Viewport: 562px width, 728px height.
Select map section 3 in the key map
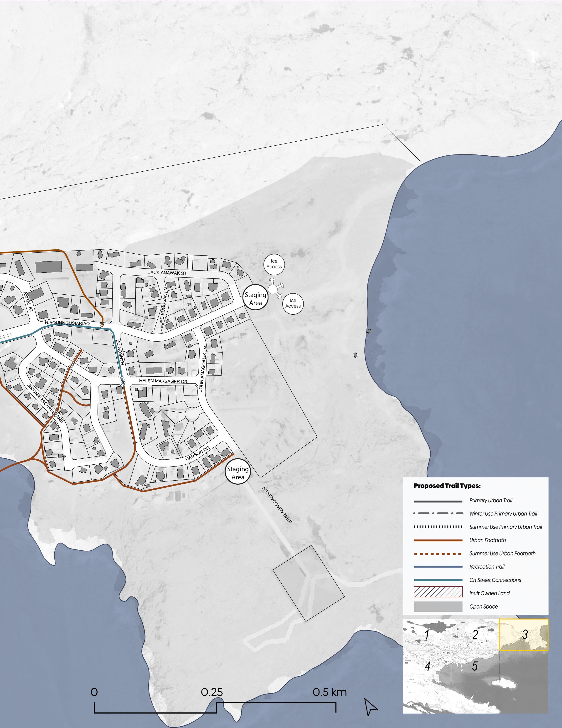tap(524, 634)
